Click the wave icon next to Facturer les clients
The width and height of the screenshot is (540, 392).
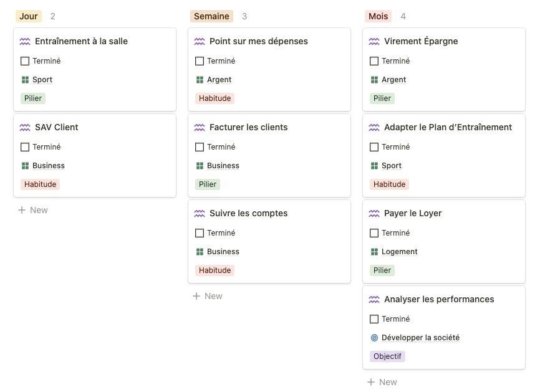(x=200, y=128)
